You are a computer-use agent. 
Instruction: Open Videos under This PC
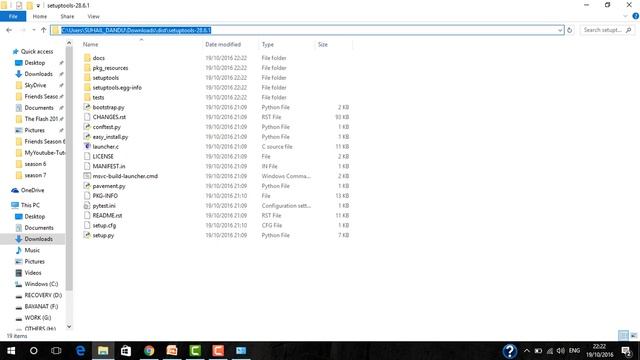pyautogui.click(x=33, y=273)
